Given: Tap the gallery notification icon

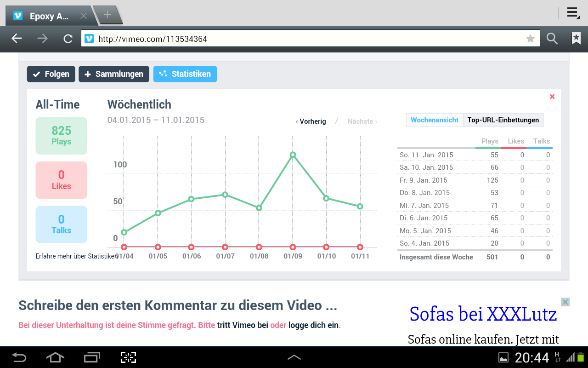Looking at the screenshot, I should [x=503, y=357].
